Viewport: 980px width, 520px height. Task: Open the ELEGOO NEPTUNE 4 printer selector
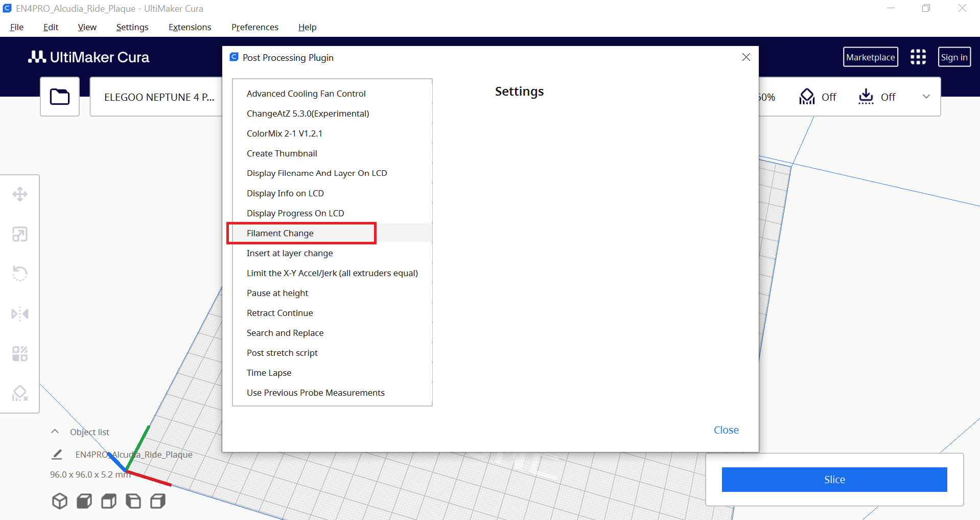[x=156, y=97]
